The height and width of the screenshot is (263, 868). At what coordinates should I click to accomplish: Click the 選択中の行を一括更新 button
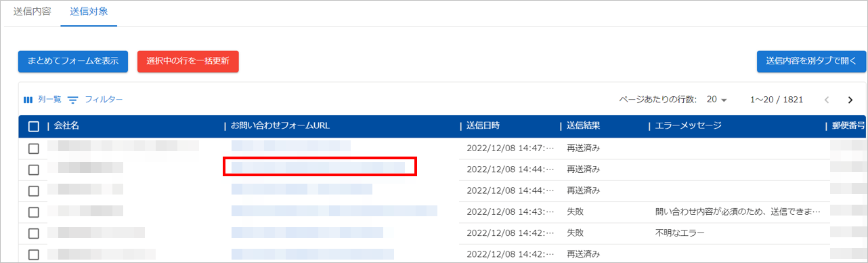[188, 61]
